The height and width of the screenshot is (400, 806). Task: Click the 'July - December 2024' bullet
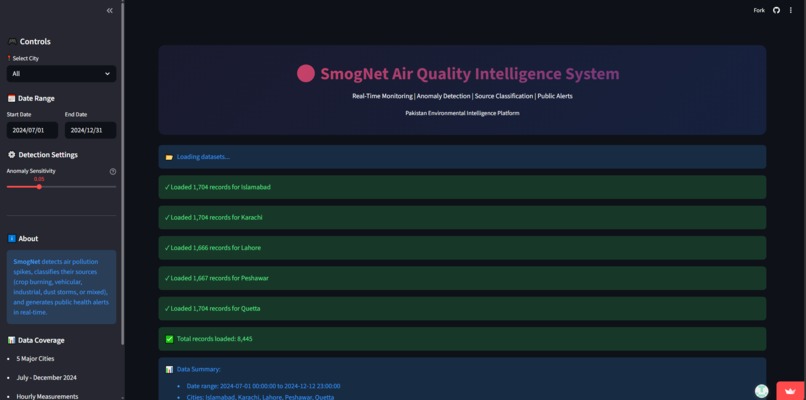click(x=46, y=378)
